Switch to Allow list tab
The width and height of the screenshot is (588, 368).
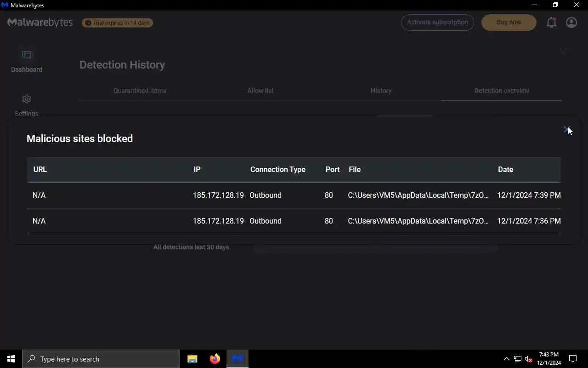click(260, 91)
